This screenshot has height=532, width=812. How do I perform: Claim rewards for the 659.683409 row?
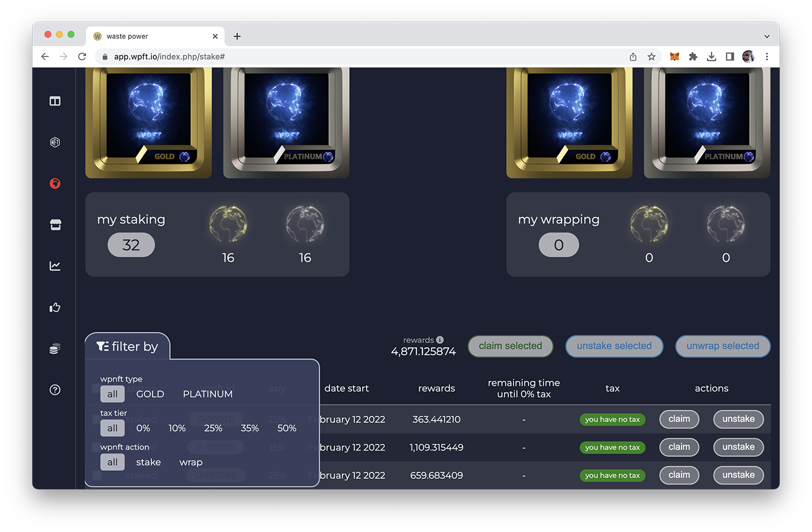click(x=679, y=475)
